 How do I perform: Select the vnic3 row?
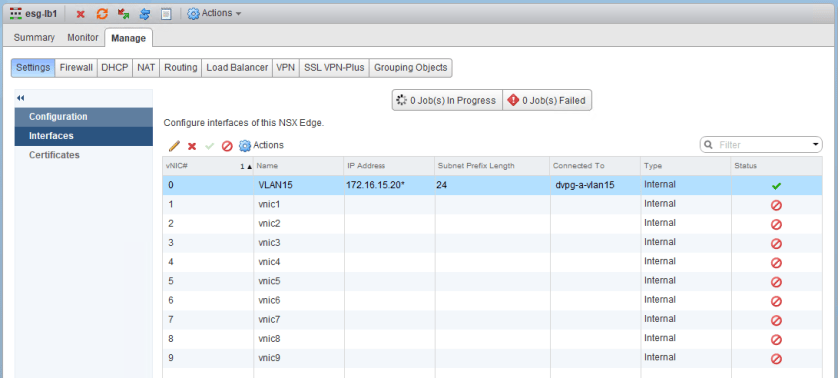point(492,243)
